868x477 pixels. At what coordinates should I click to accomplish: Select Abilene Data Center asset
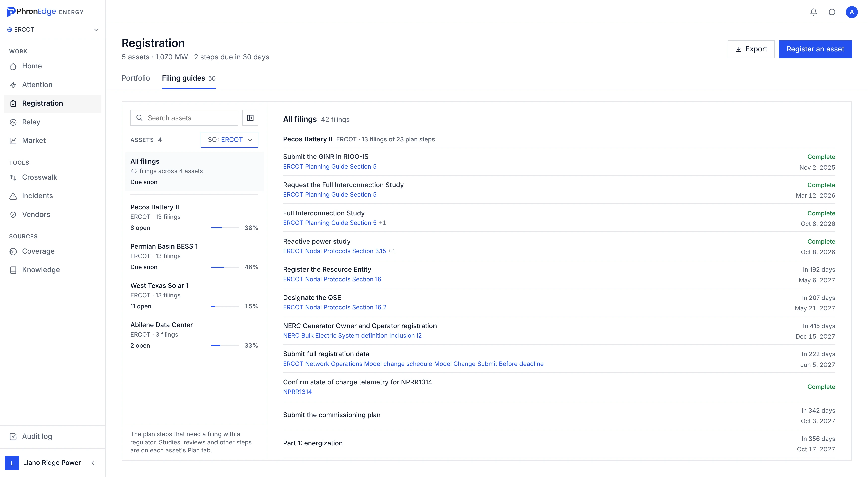coord(194,335)
